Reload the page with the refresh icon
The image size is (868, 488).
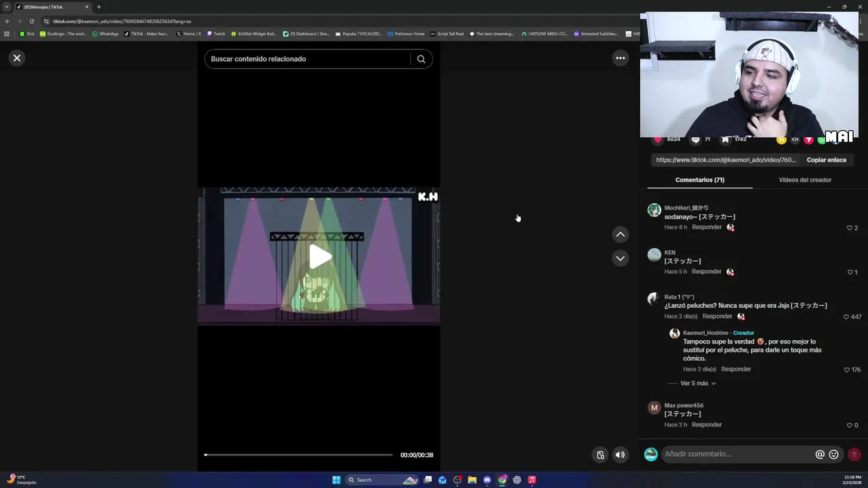tap(31, 21)
